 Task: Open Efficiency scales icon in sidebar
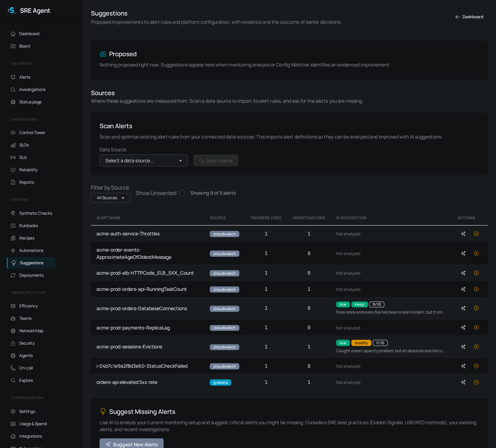pyautogui.click(x=13, y=306)
